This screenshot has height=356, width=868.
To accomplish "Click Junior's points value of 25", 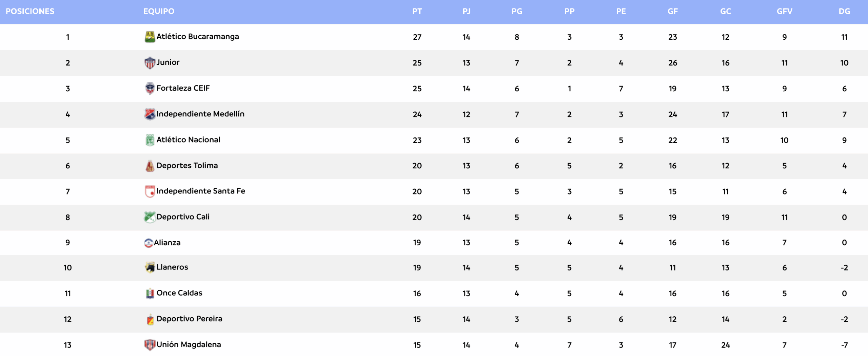I will (417, 63).
